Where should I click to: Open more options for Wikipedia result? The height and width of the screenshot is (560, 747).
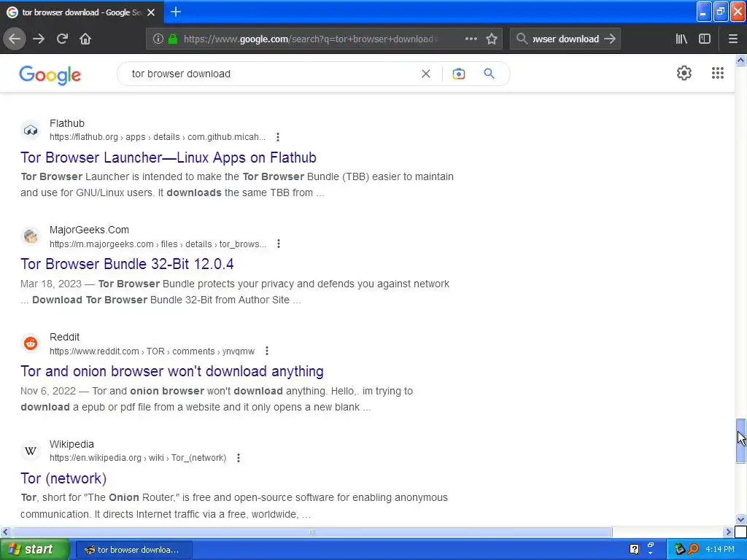239,458
